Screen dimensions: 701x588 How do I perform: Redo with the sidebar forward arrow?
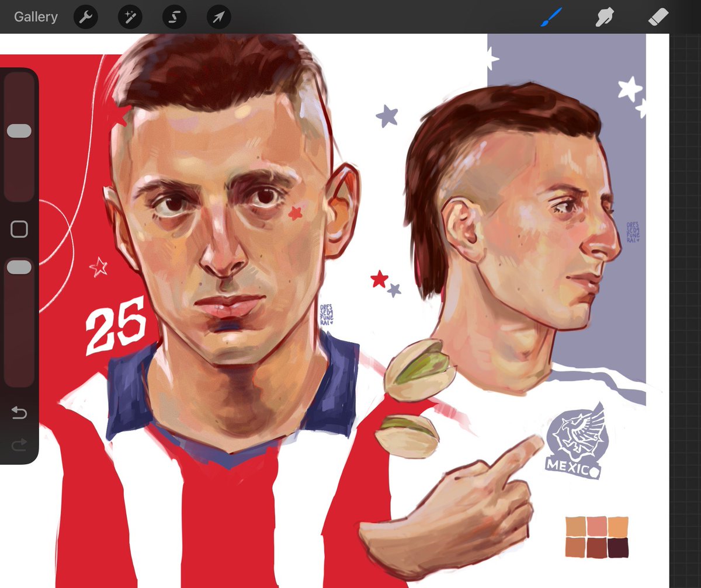click(x=19, y=446)
